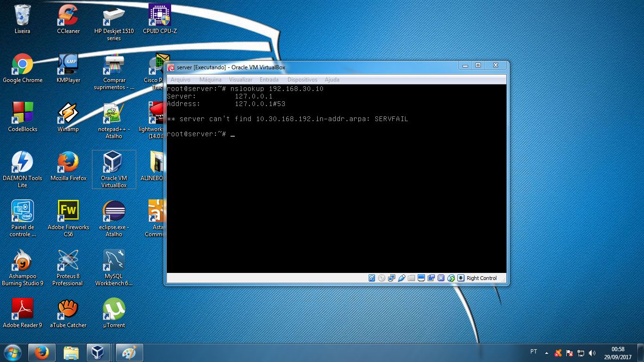Click the Avast antivirus tray icon
Screen dimensions: 644x362
coord(558,353)
